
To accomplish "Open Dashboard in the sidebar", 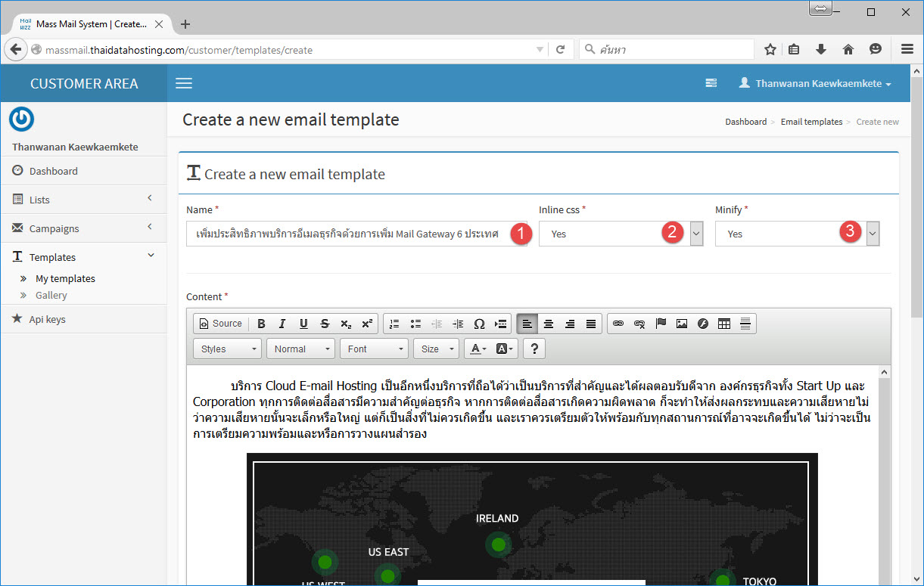I will (83, 171).
